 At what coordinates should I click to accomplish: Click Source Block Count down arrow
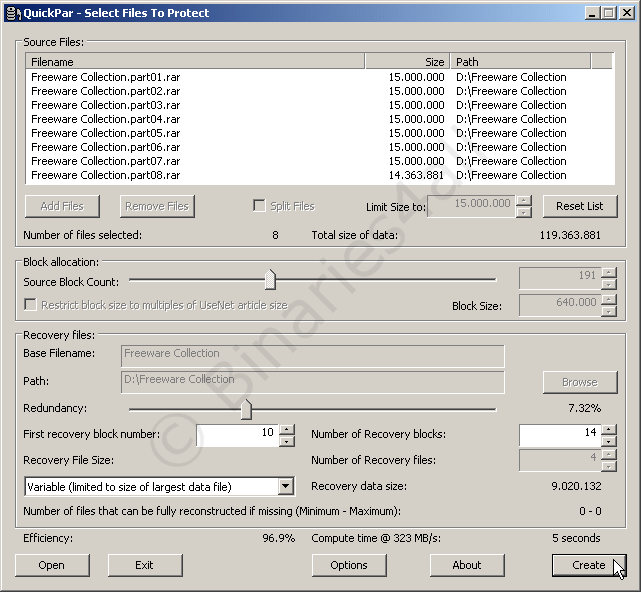pos(609,284)
